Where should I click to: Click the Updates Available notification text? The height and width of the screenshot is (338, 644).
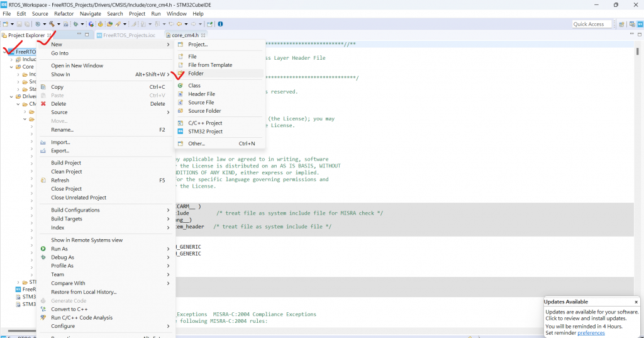click(592, 315)
